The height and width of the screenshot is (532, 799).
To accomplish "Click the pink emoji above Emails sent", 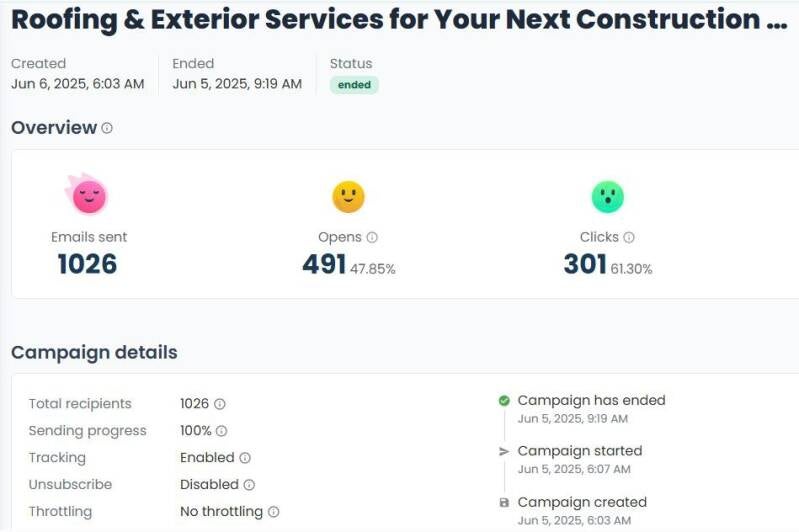I will (87, 194).
